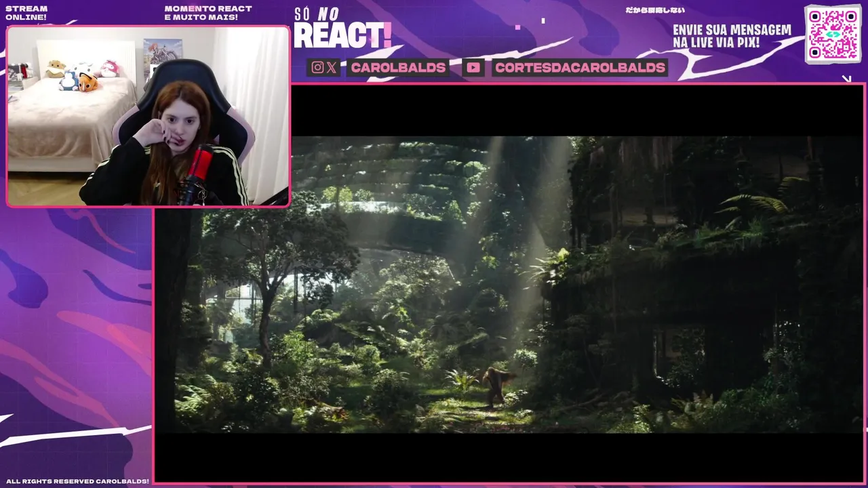Click the jungle movie video frame

coord(509,284)
